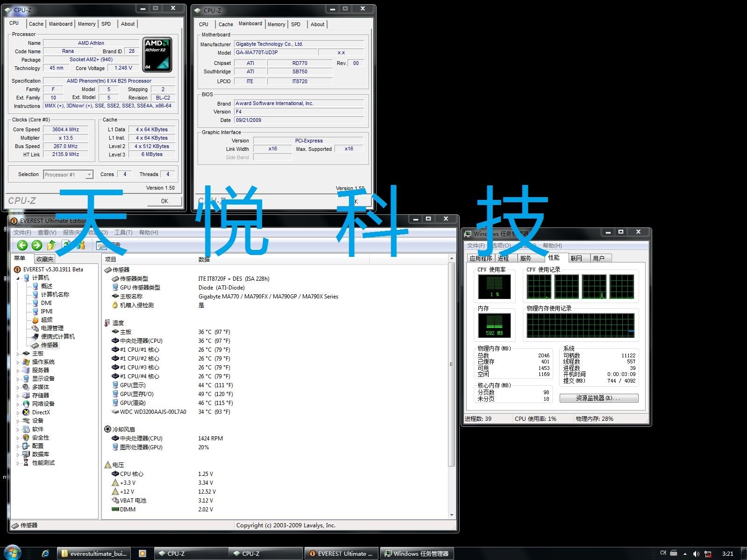Click the Report icon in EVEREST toolbar

[x=101, y=245]
